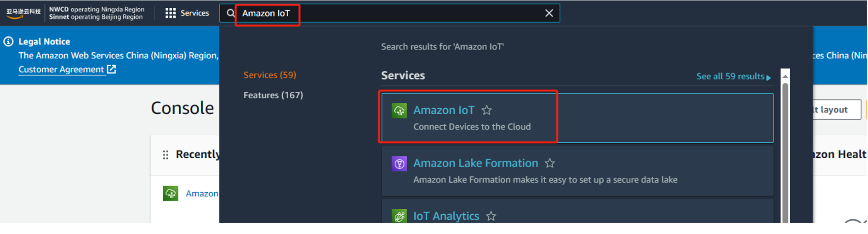Click the IoT Analytics service icon
This screenshot has width=868, height=234.
(399, 216)
